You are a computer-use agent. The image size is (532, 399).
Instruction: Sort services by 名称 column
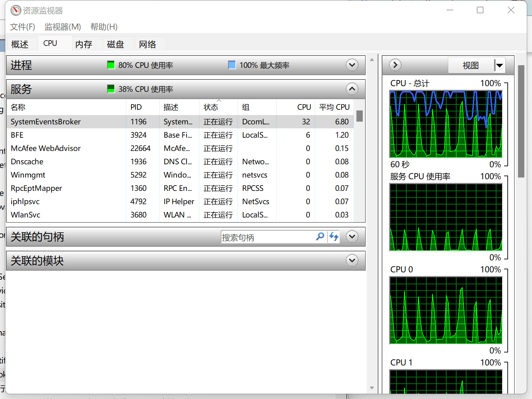(66, 107)
